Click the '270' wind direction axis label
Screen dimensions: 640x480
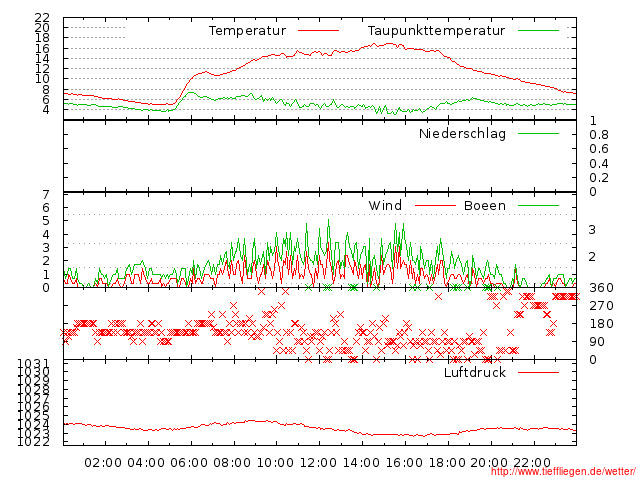601,306
